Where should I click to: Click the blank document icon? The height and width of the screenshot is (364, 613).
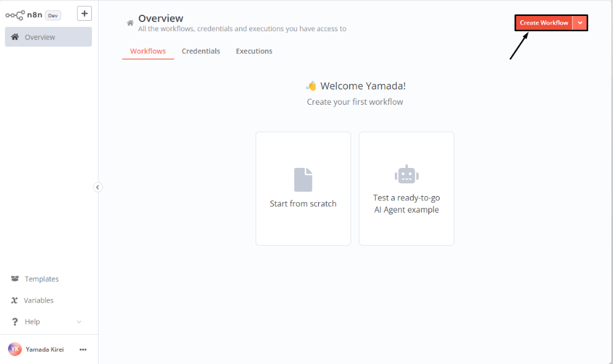(303, 180)
